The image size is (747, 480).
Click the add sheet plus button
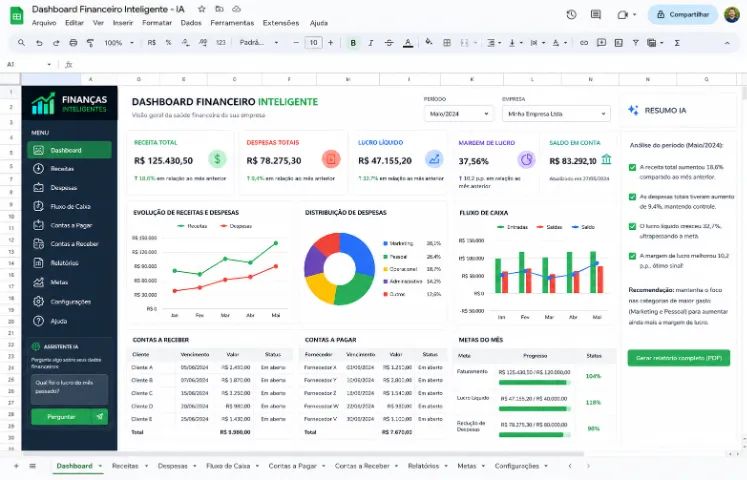click(16, 466)
